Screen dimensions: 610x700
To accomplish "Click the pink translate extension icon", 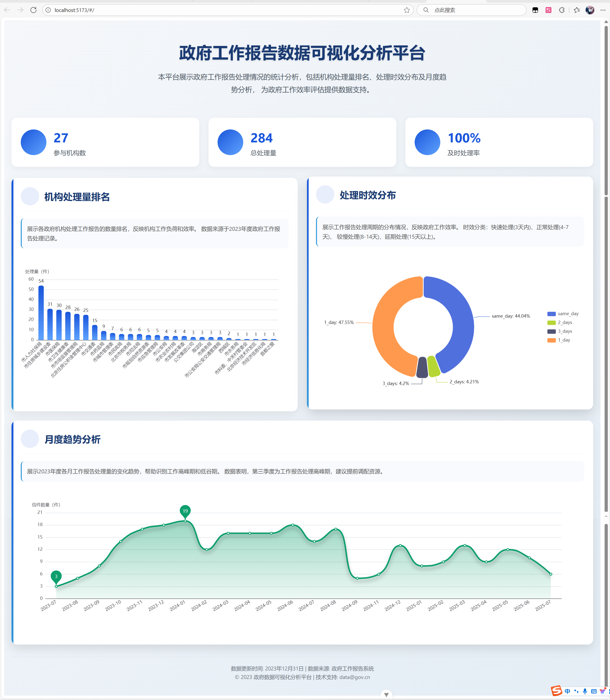I will coord(548,10).
